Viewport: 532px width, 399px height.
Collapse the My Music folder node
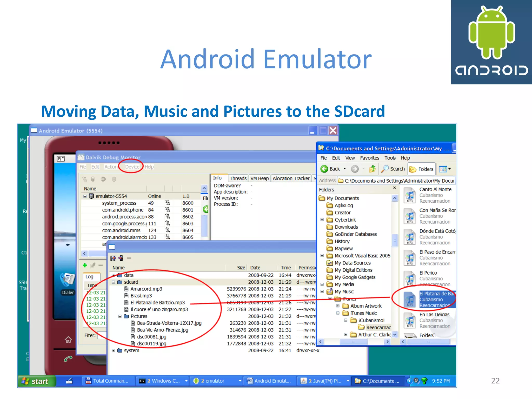(x=322, y=291)
